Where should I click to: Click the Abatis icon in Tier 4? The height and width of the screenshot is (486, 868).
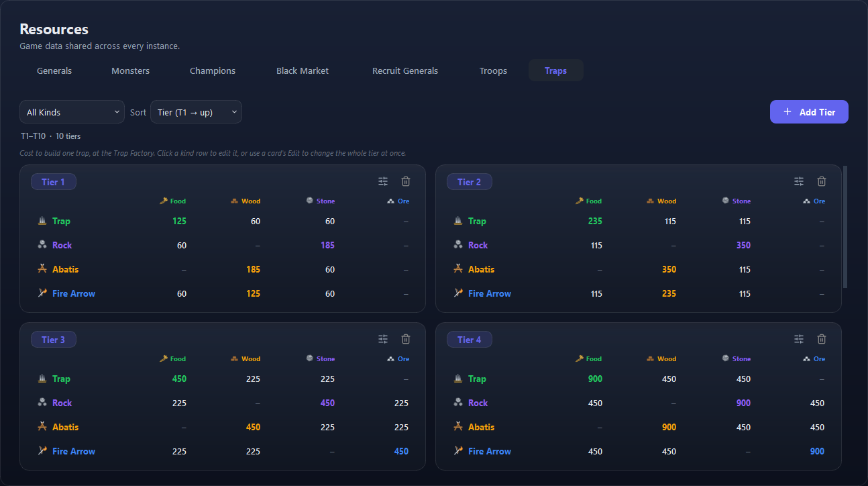(x=458, y=427)
